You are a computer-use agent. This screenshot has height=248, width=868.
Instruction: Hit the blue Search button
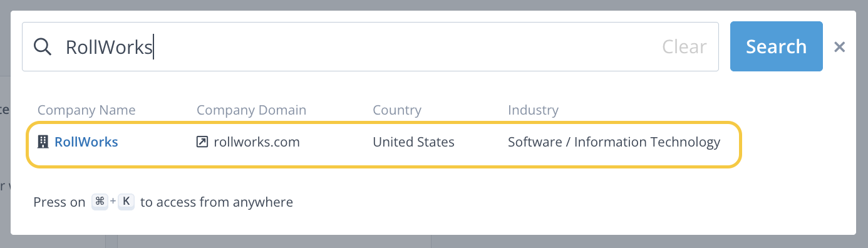[777, 46]
